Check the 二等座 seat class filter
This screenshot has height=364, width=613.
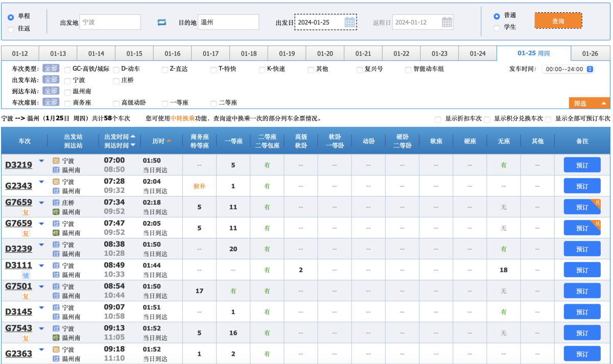point(214,103)
